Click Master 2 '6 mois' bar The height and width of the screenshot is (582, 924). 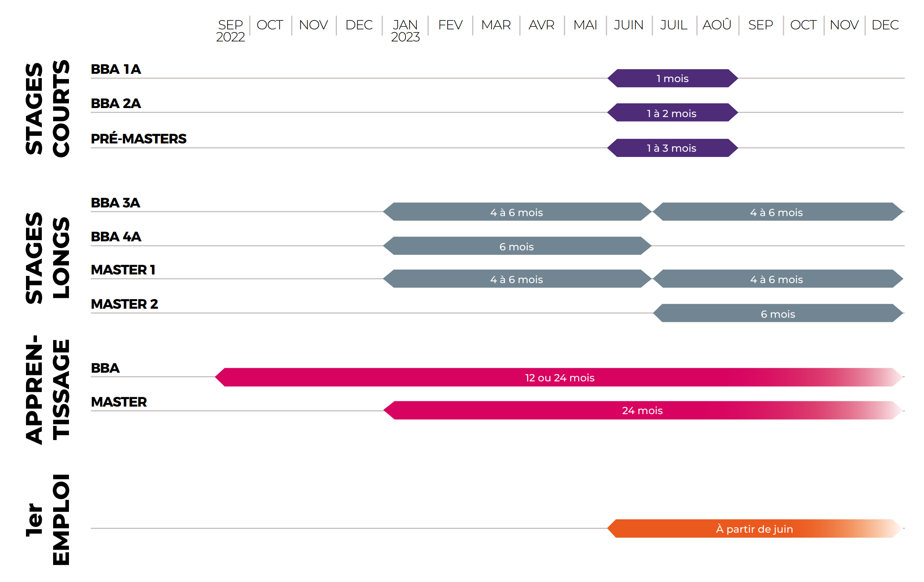tap(778, 314)
